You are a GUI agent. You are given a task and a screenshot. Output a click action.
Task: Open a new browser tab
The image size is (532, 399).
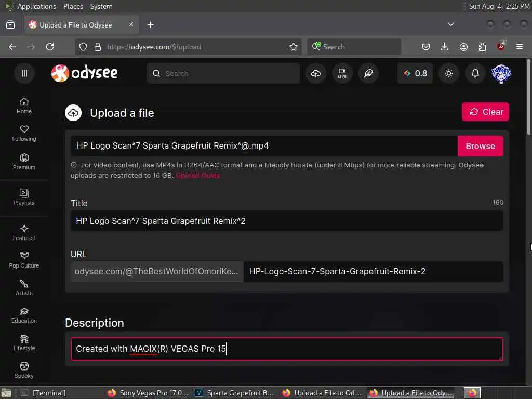(150, 25)
